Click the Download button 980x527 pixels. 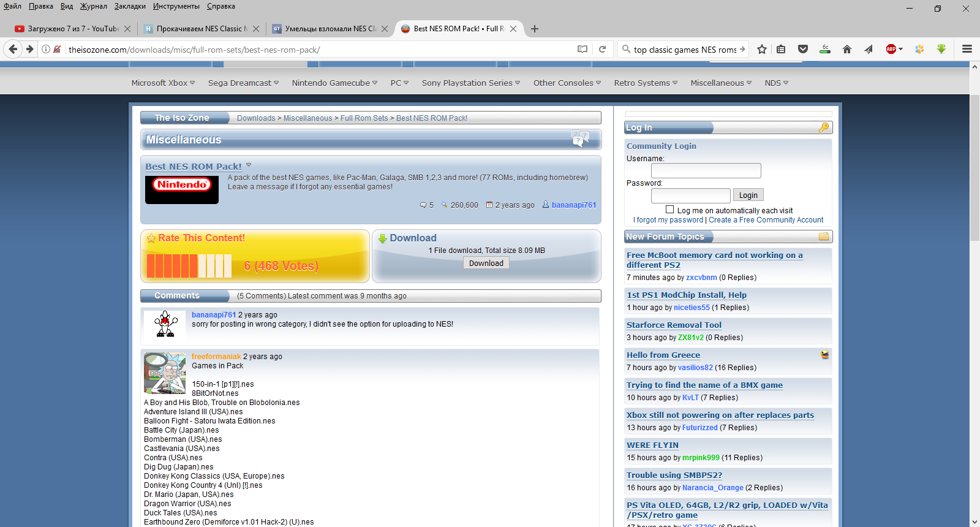coord(486,263)
